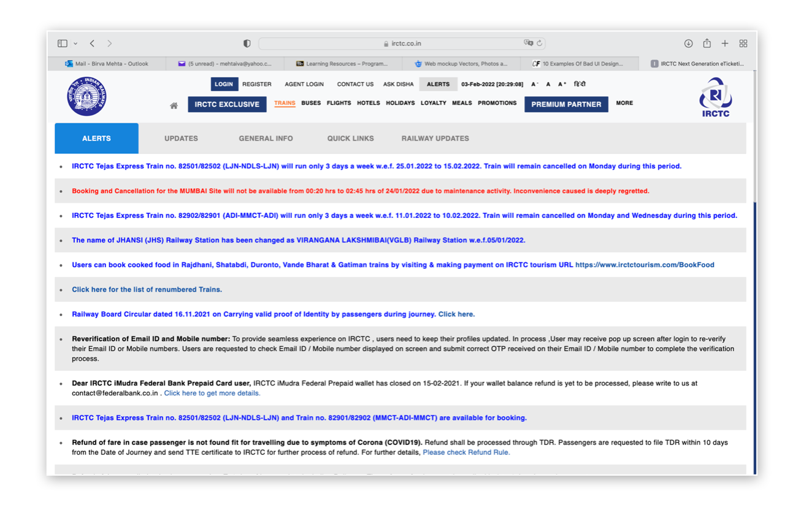Click here link after Railway Board Circular
The width and height of the screenshot is (812, 507).
(x=456, y=314)
